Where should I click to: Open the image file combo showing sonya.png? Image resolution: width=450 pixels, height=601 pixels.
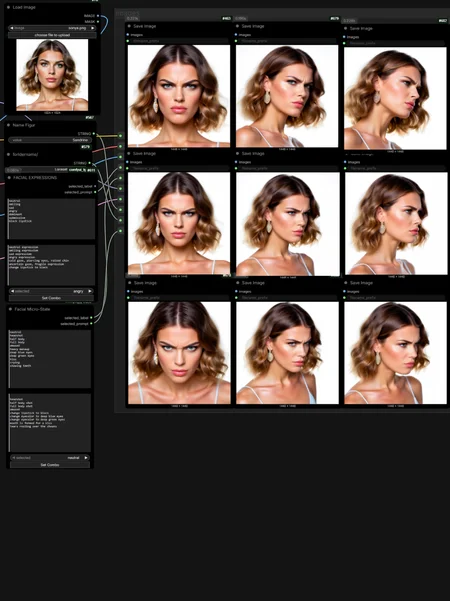pyautogui.click(x=52, y=28)
